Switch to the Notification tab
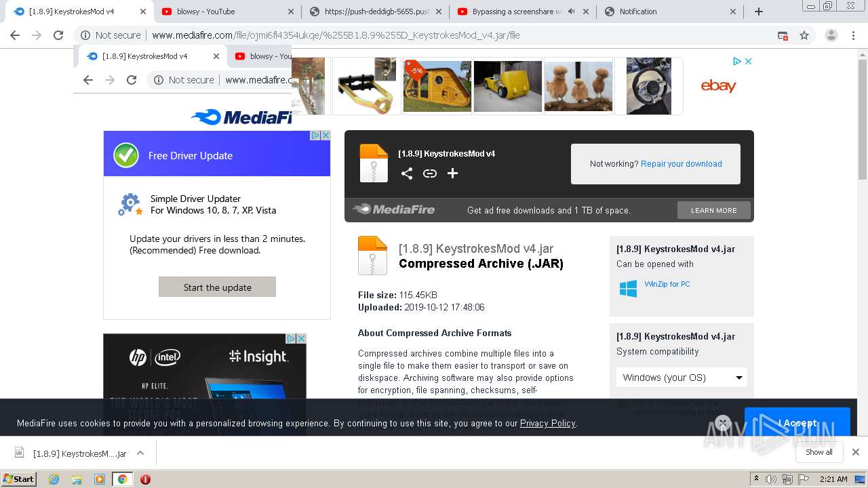 670,12
